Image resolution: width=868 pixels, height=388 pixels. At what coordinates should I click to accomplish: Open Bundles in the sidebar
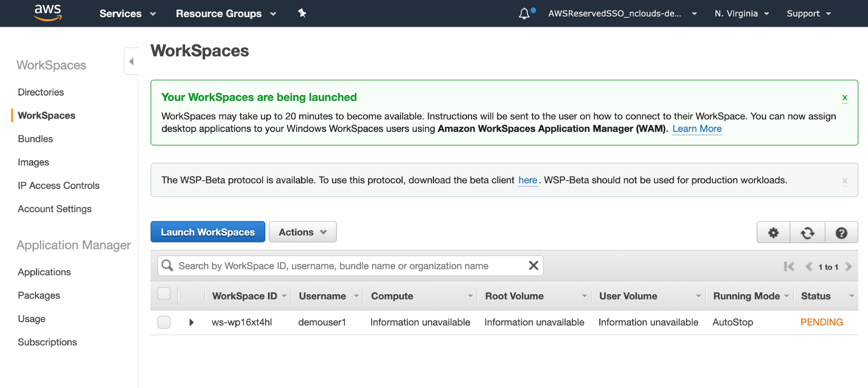pyautogui.click(x=35, y=139)
